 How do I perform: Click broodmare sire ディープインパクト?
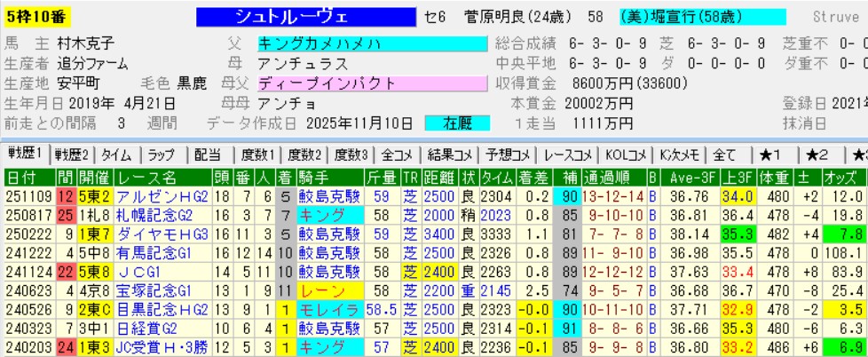[372, 83]
